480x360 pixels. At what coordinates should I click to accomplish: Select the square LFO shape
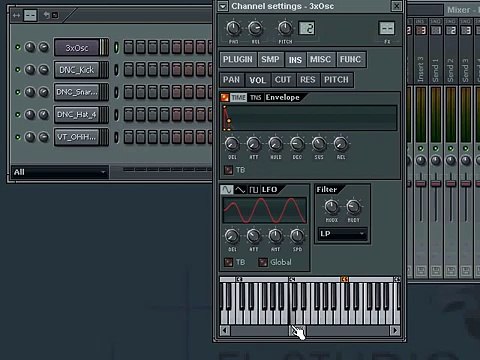254,190
